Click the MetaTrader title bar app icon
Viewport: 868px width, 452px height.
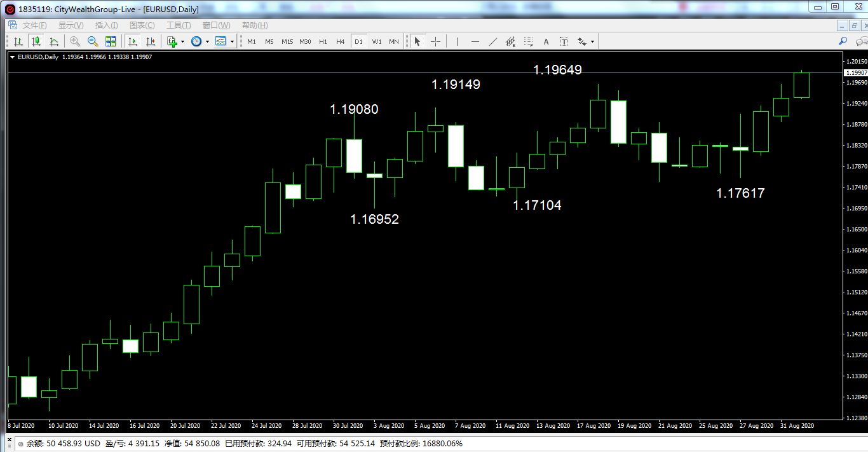pyautogui.click(x=9, y=9)
